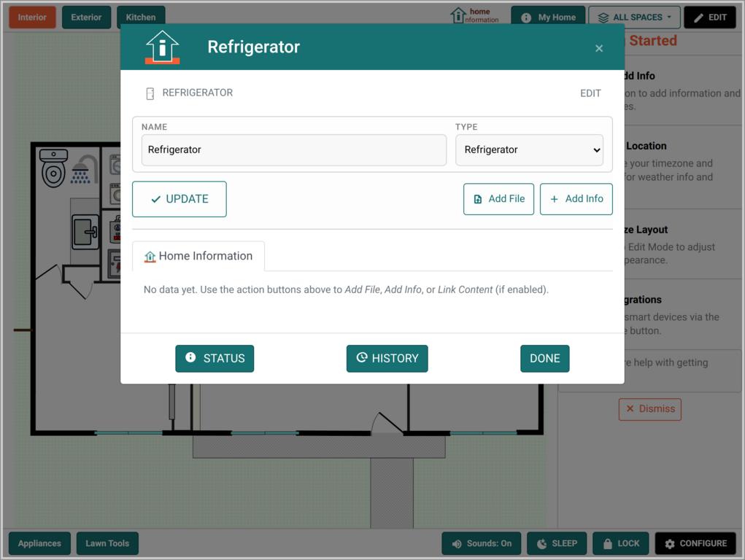The image size is (745, 560).
Task: Click the dryer icon below the washer
Action: click(115, 194)
